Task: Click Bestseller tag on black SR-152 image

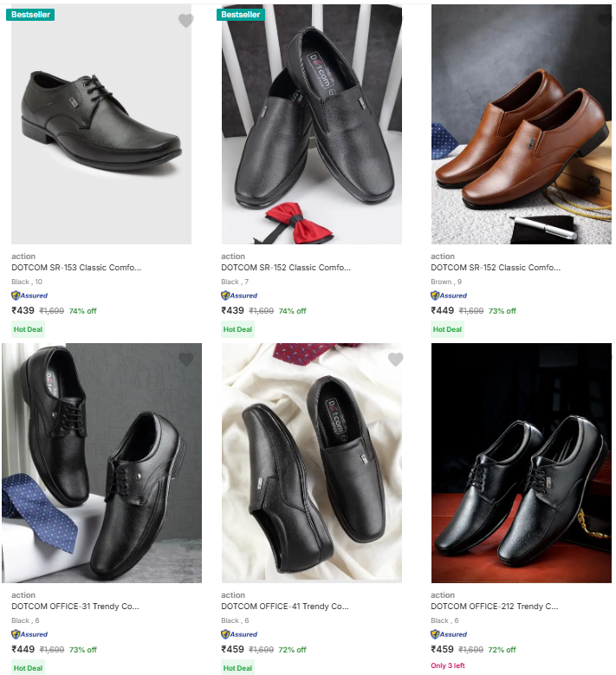Action: [241, 15]
